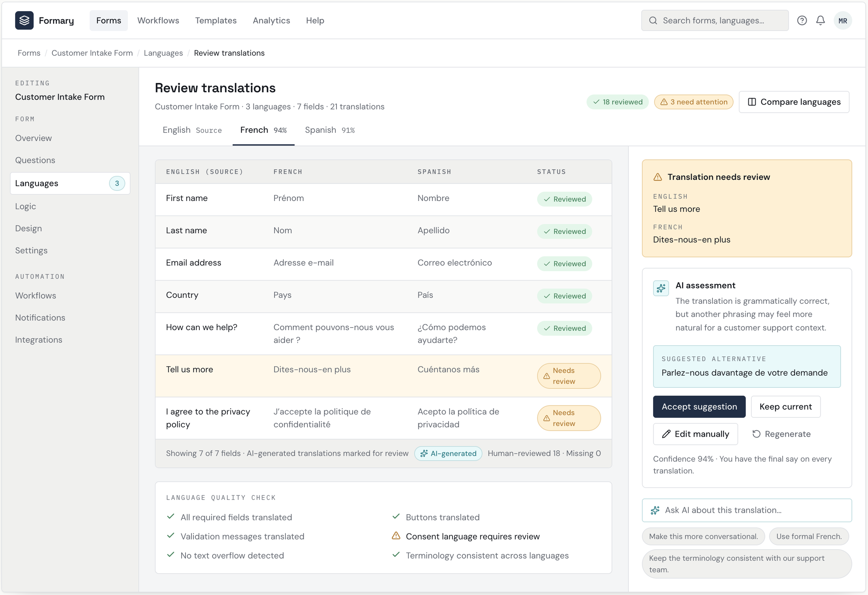Open the MR user avatar menu
This screenshot has width=868, height=595.
(843, 20)
